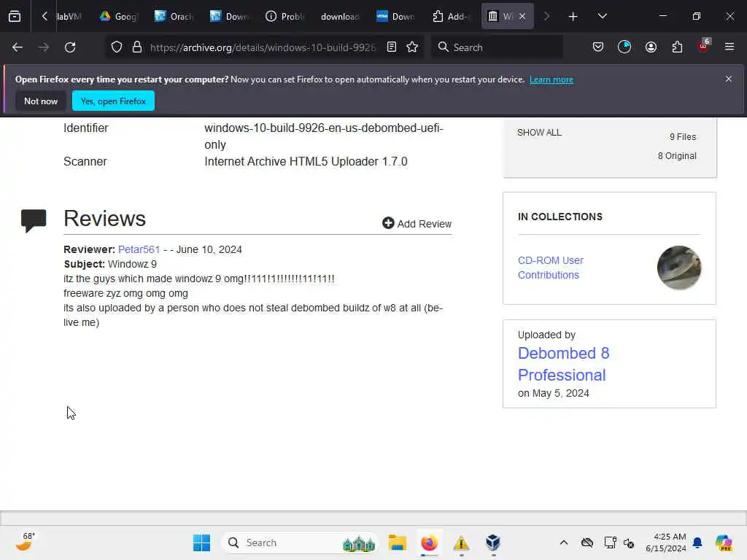
Task: Open the Firefox View icon
Action: pyautogui.click(x=15, y=17)
